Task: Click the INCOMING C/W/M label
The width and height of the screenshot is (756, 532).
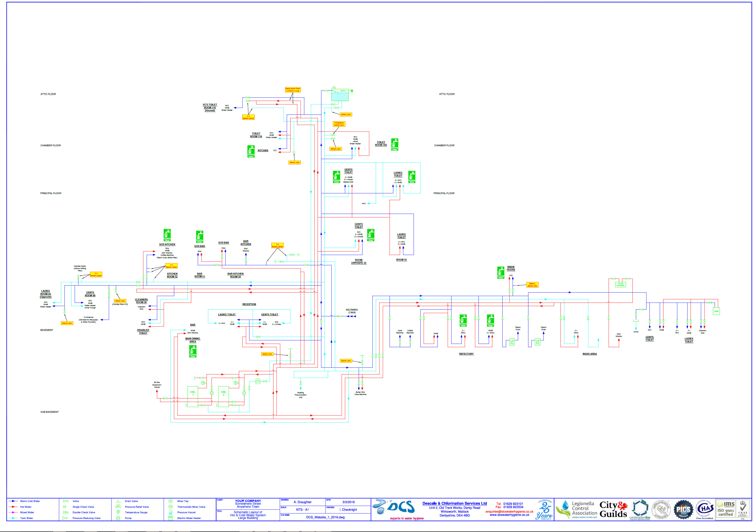Action: (x=352, y=311)
